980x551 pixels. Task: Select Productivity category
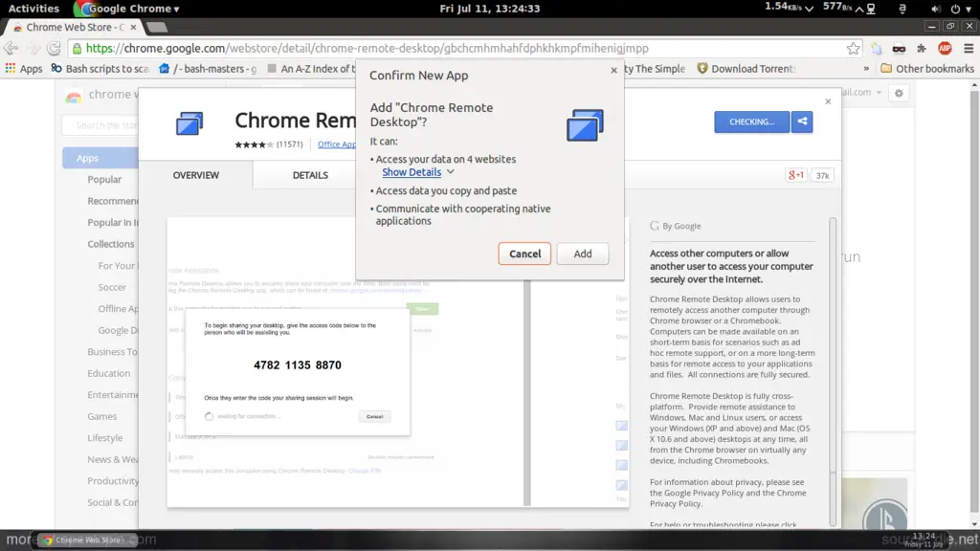(x=113, y=480)
